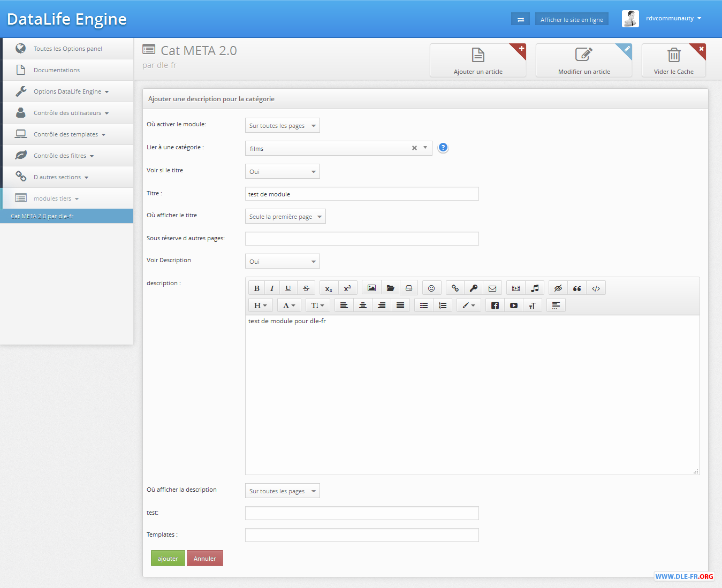
Task: Insert a source code block
Action: point(596,288)
